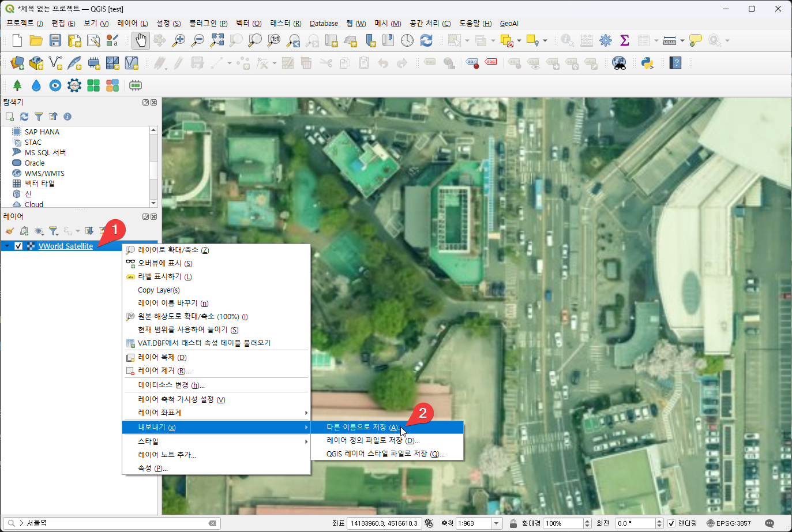
Task: Open the Python console
Action: (647, 63)
